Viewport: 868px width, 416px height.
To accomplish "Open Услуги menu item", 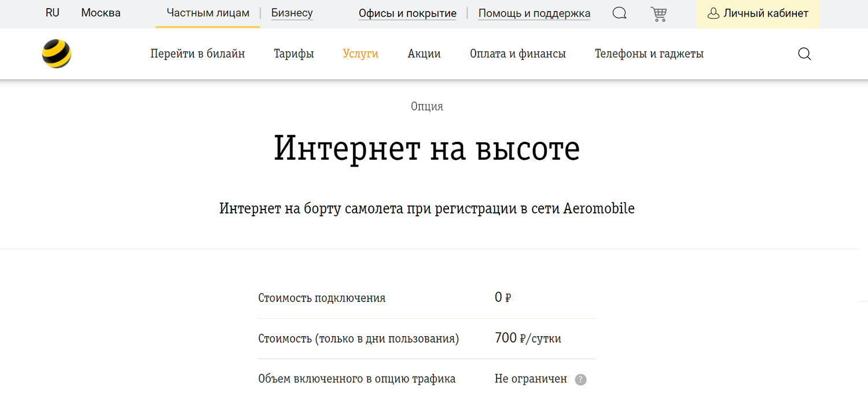I will 361,54.
